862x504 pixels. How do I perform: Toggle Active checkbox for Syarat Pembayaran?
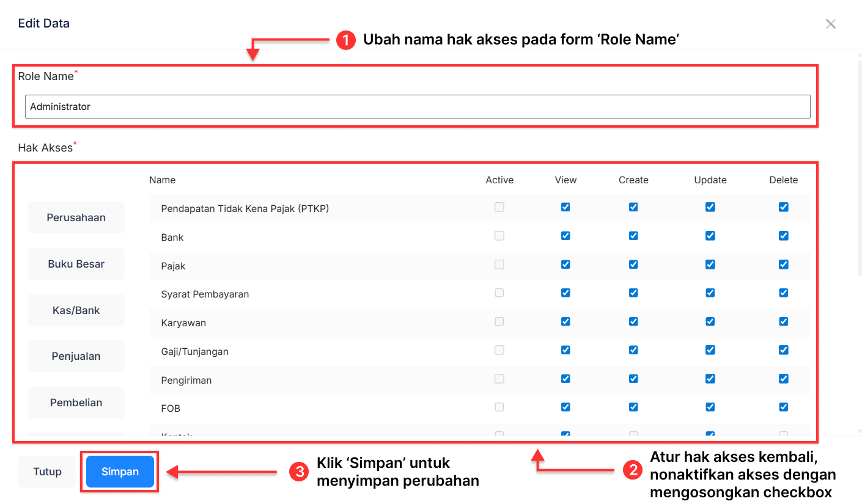(x=499, y=293)
